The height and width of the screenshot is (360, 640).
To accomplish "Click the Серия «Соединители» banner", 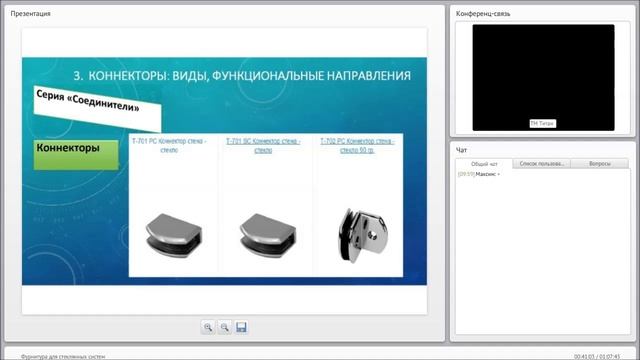I will (x=97, y=108).
